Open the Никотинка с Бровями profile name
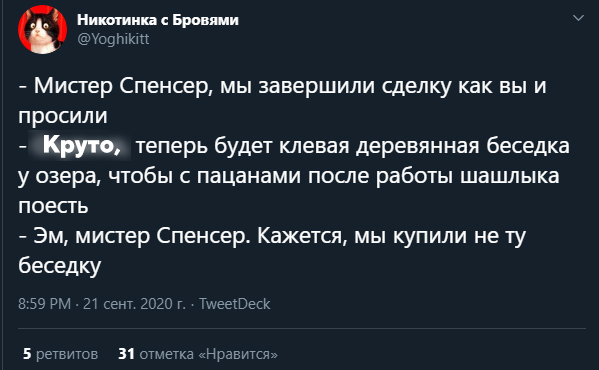Screen dimensions: 599x370 point(158,19)
